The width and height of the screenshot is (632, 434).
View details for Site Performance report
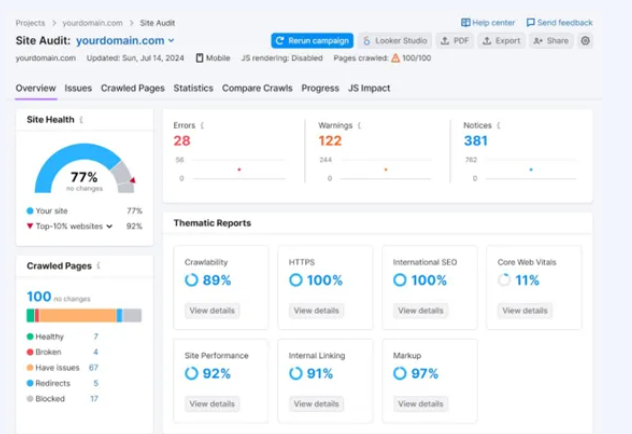point(212,404)
